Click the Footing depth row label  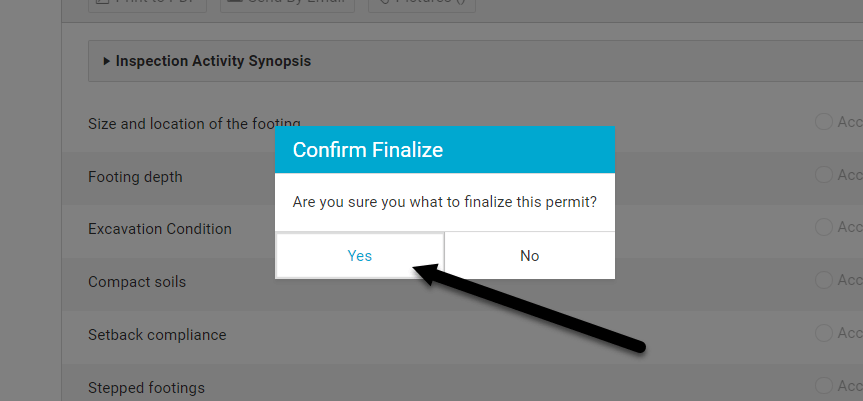point(135,177)
